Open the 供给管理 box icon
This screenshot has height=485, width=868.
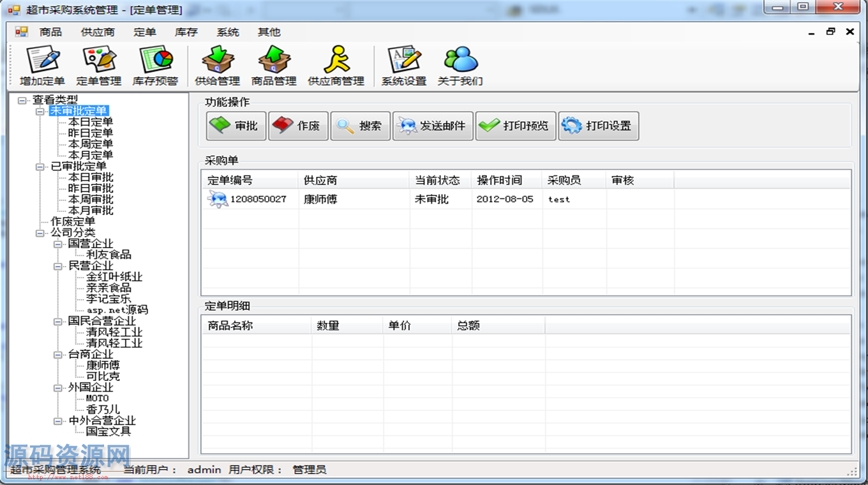point(217,66)
